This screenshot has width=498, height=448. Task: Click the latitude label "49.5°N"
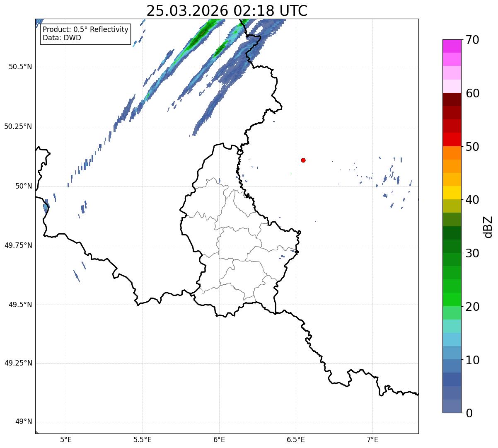20,305
